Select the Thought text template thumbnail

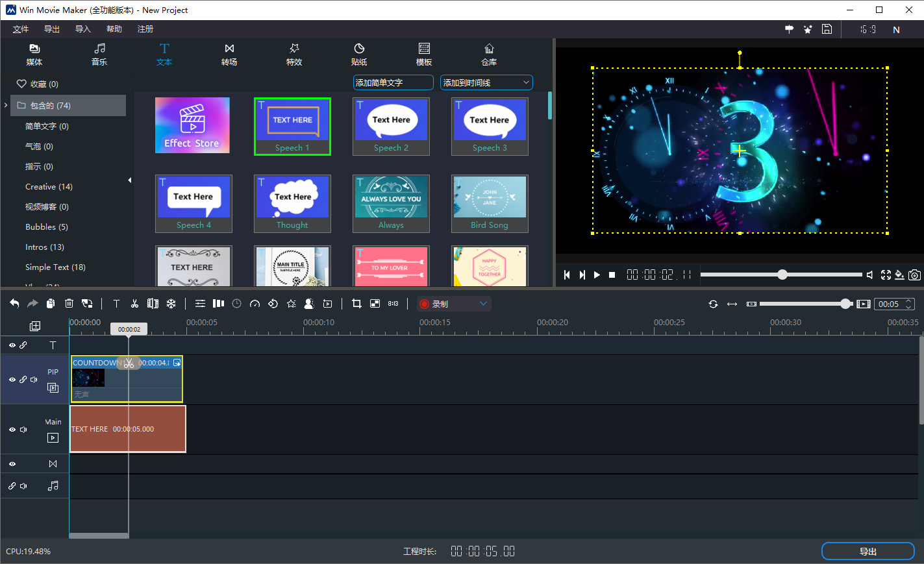[x=292, y=203]
